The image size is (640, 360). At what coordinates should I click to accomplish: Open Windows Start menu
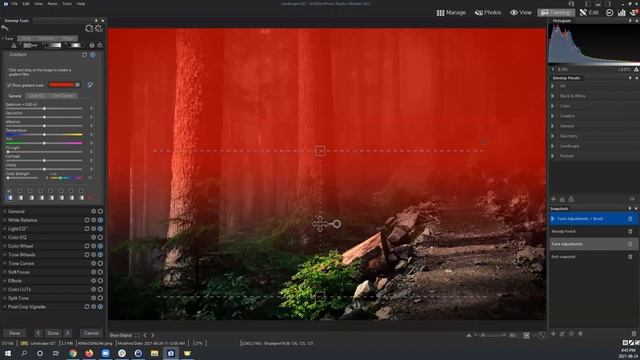coord(8,353)
